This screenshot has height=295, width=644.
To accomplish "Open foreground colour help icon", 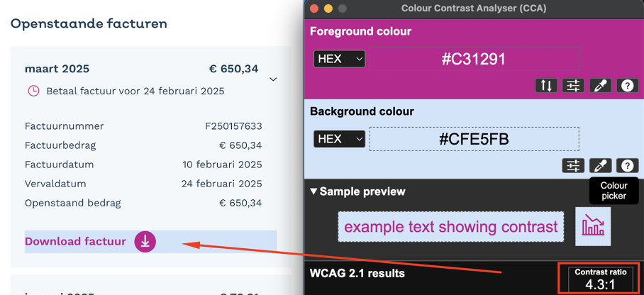I will 627,86.
